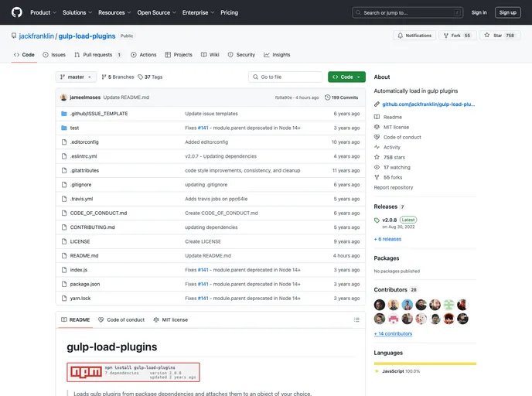Select the MIT license tab above the readme
Image resolution: width=532 pixels, height=396 pixels.
[x=171, y=319]
